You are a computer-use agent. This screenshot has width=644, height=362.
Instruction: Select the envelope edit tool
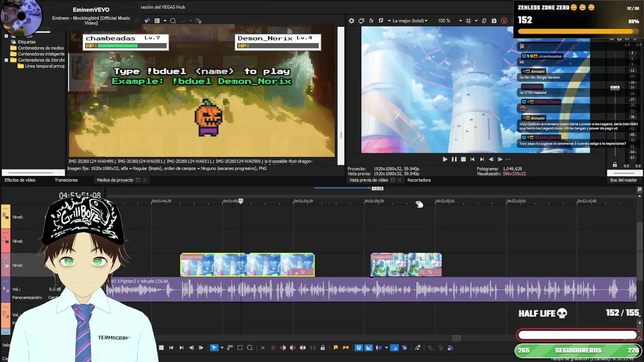point(230,347)
